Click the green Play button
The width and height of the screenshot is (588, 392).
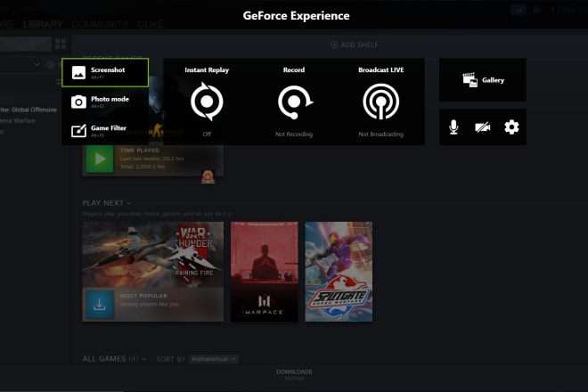100,159
